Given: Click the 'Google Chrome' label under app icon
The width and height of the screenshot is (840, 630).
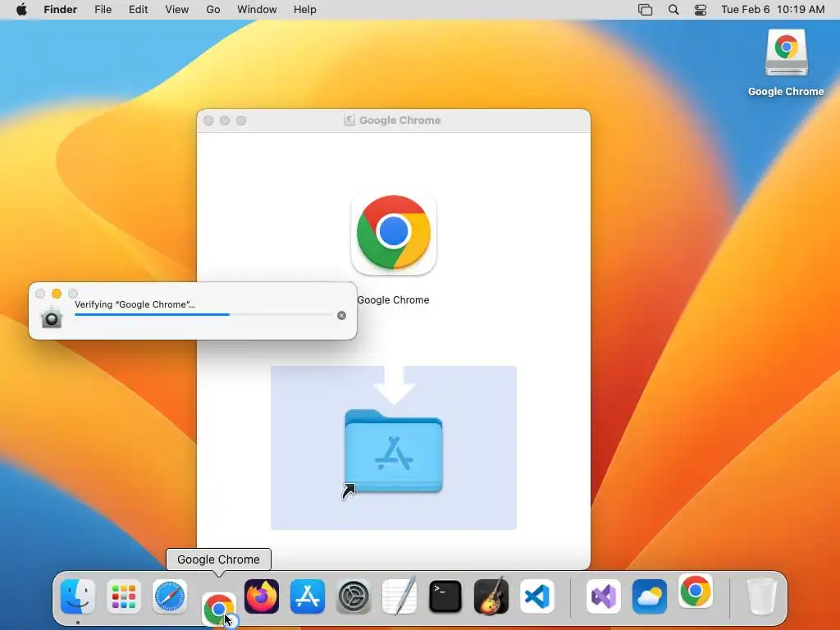Looking at the screenshot, I should (x=393, y=300).
